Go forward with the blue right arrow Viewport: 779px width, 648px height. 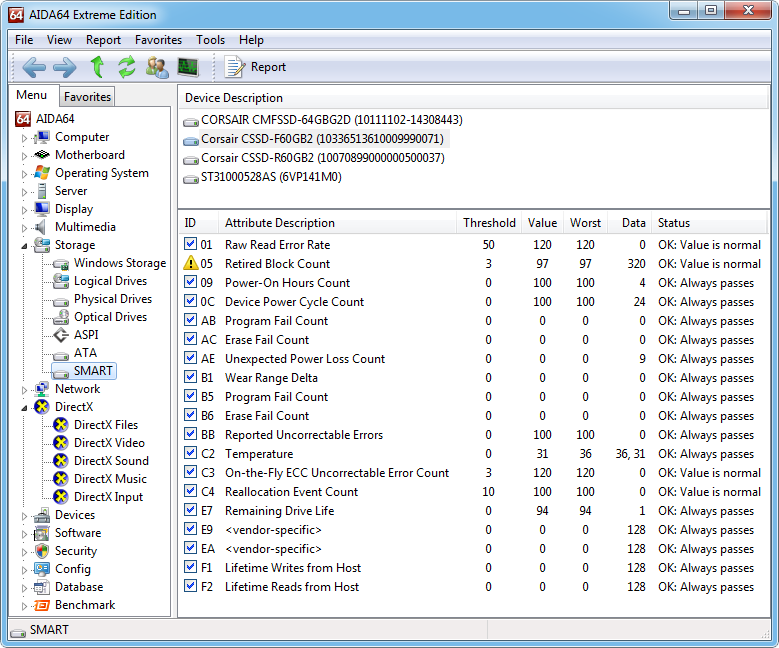[x=65, y=67]
